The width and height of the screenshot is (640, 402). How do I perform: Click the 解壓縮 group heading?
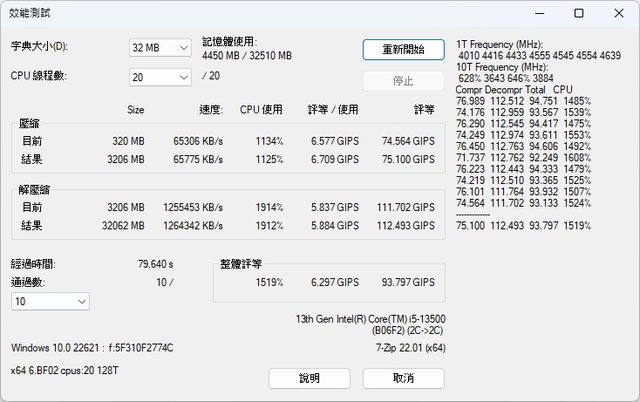[x=35, y=188]
